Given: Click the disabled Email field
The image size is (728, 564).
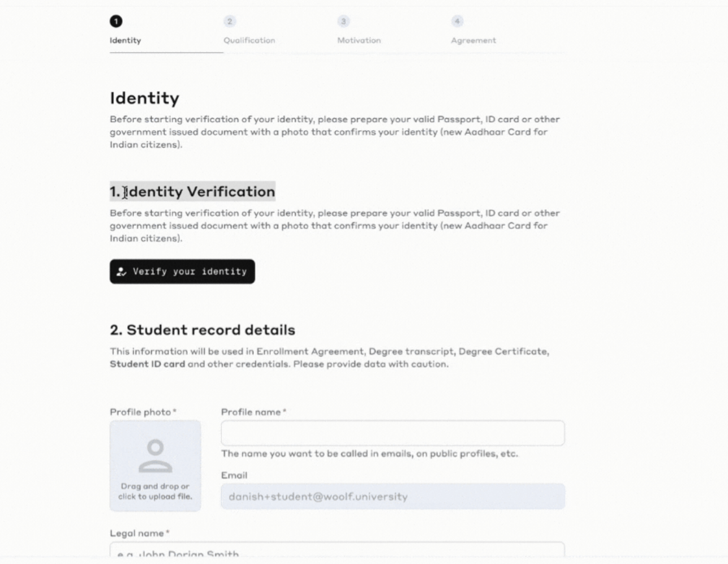Looking at the screenshot, I should 393,496.
